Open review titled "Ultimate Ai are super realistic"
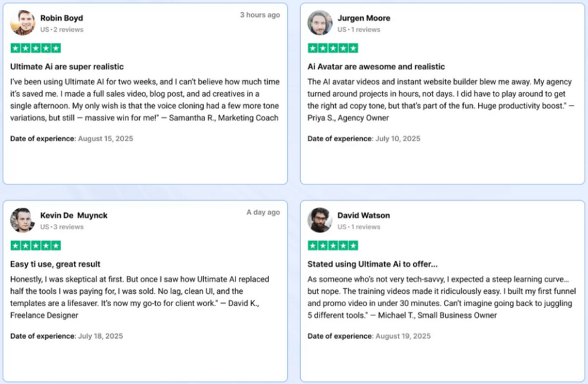Viewport: 588px width, 384px height. (67, 67)
